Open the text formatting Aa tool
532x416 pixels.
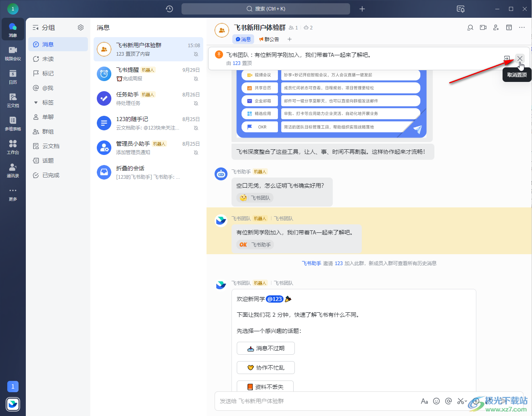click(x=424, y=401)
